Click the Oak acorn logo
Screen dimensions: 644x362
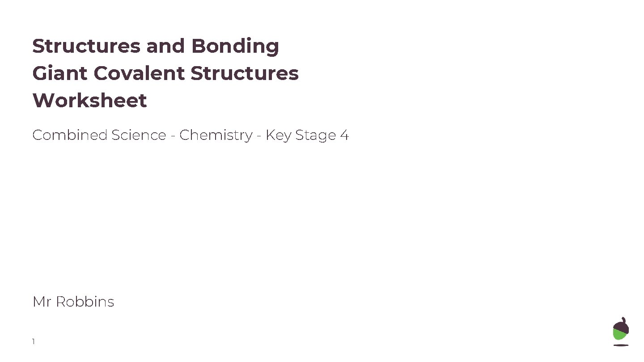coord(621,330)
